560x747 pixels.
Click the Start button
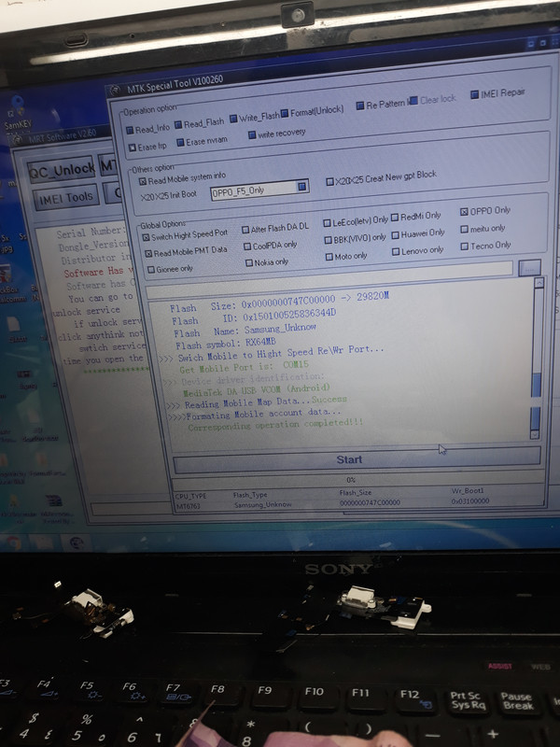click(357, 459)
